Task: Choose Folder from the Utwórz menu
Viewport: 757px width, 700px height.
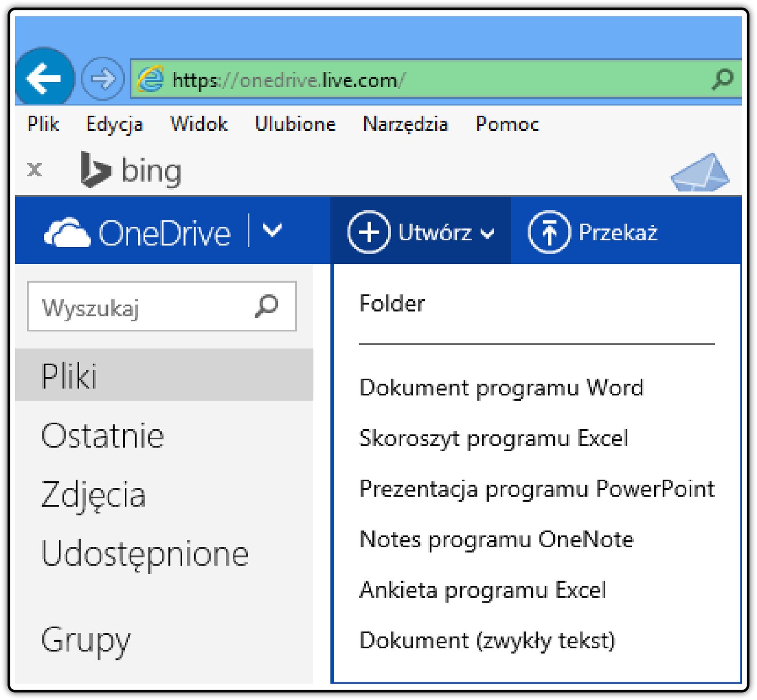Action: pos(392,303)
